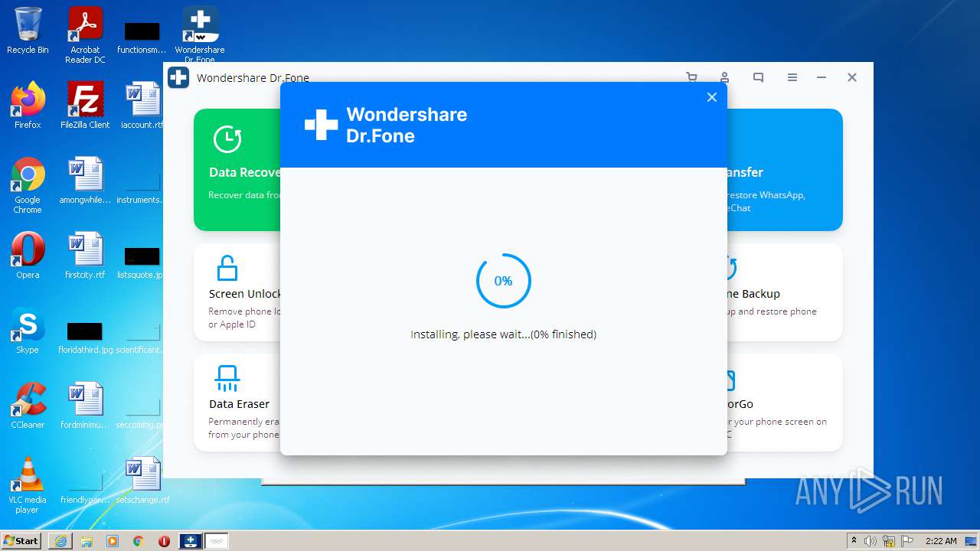The width and height of the screenshot is (980, 551).
Task: Open amongwhile document on desktop
Action: (85, 181)
